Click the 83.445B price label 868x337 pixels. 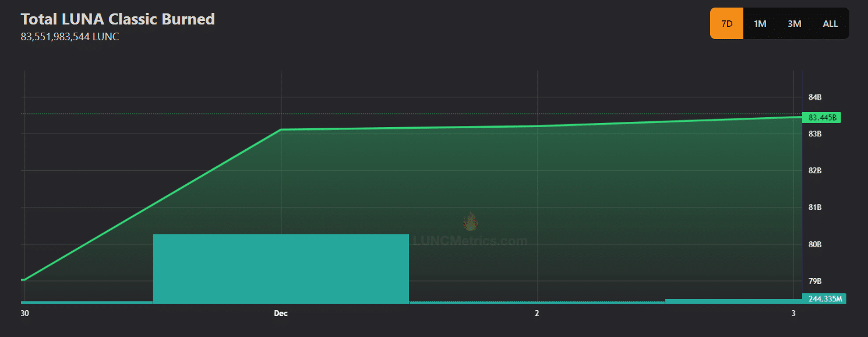coord(822,118)
